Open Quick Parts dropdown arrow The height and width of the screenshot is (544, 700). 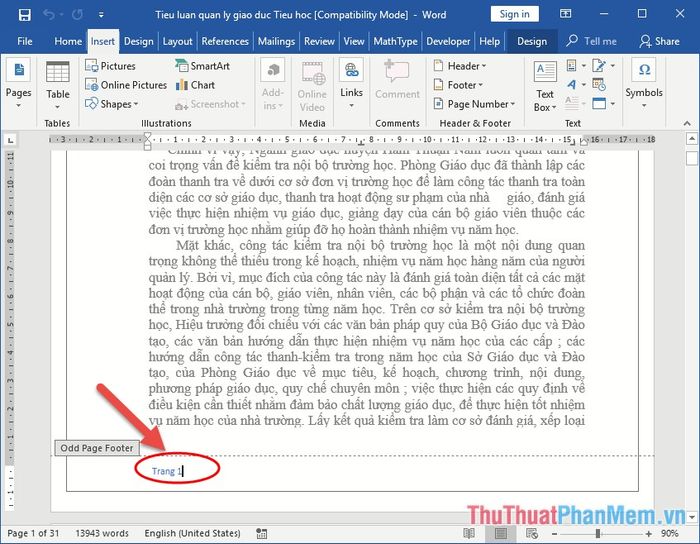583,66
